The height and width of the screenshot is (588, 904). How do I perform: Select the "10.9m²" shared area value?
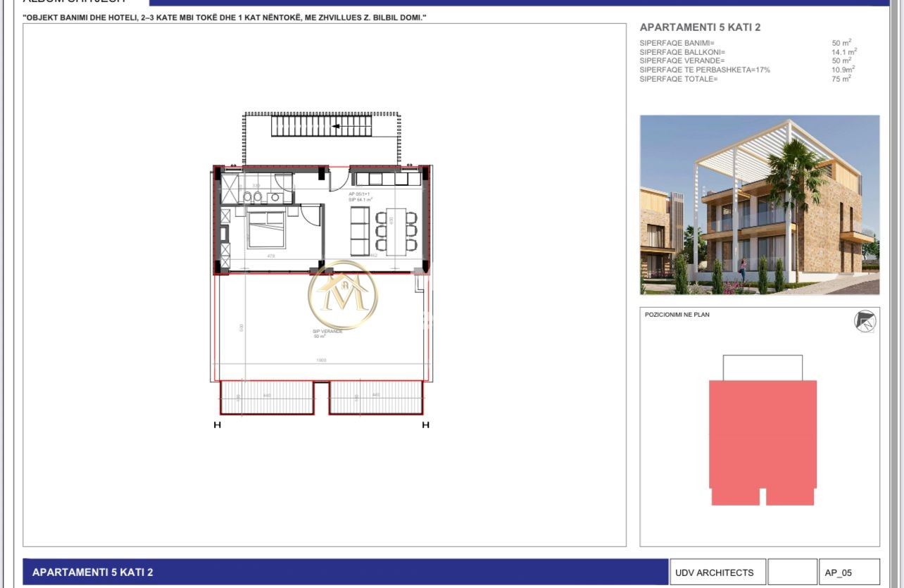(843, 69)
